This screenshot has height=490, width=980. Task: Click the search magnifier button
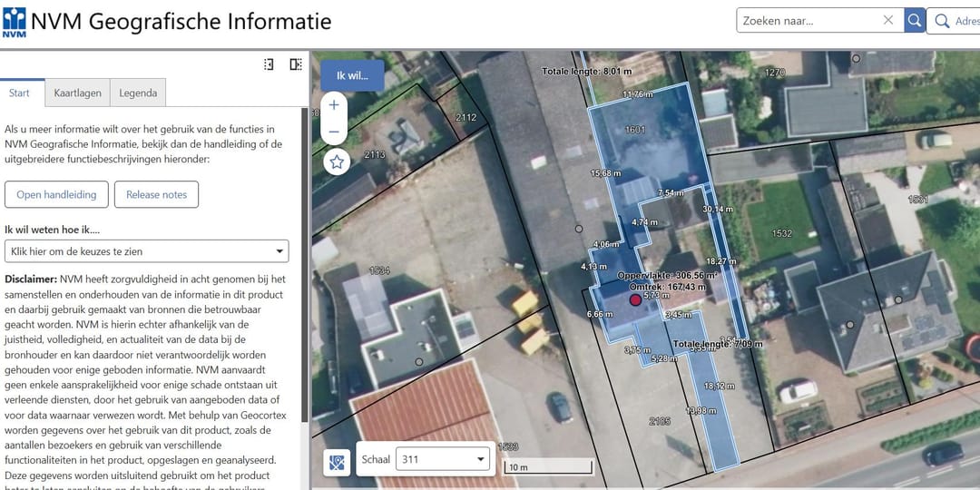pos(915,21)
